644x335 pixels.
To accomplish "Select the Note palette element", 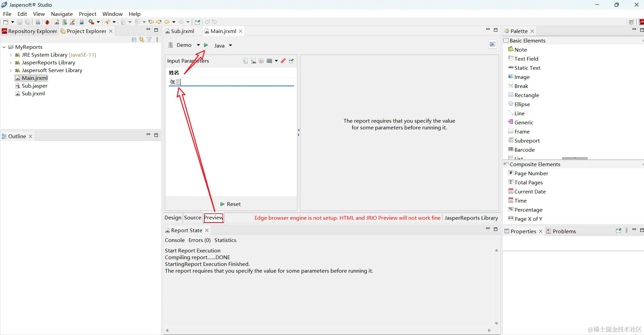I will tap(518, 50).
